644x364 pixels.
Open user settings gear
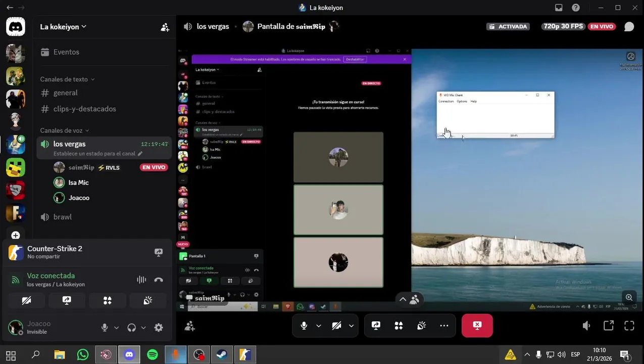click(159, 328)
